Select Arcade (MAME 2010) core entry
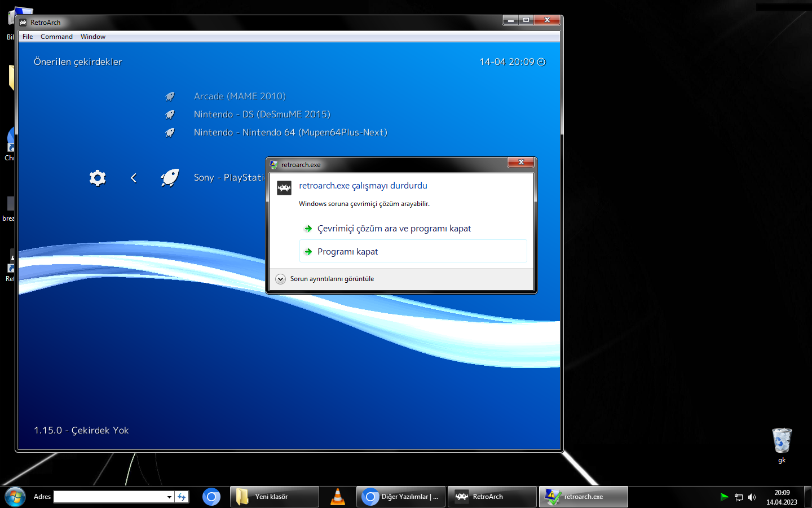Viewport: 812px width, 508px height. 240,97
